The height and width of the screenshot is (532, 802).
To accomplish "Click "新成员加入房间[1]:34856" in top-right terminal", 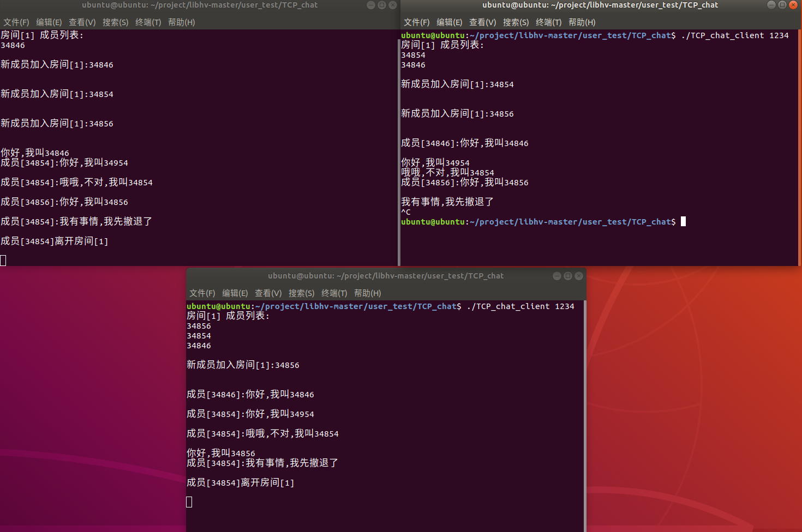I will pos(458,113).
